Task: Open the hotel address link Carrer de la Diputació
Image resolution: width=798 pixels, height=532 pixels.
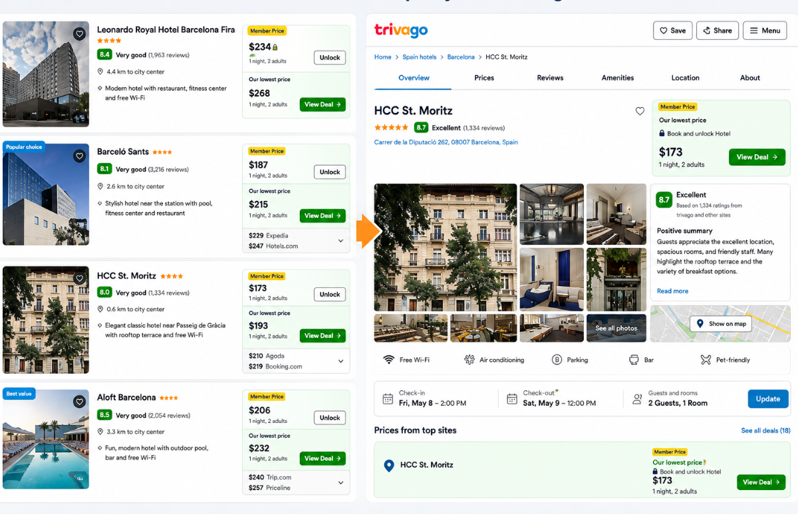Action: click(446, 142)
